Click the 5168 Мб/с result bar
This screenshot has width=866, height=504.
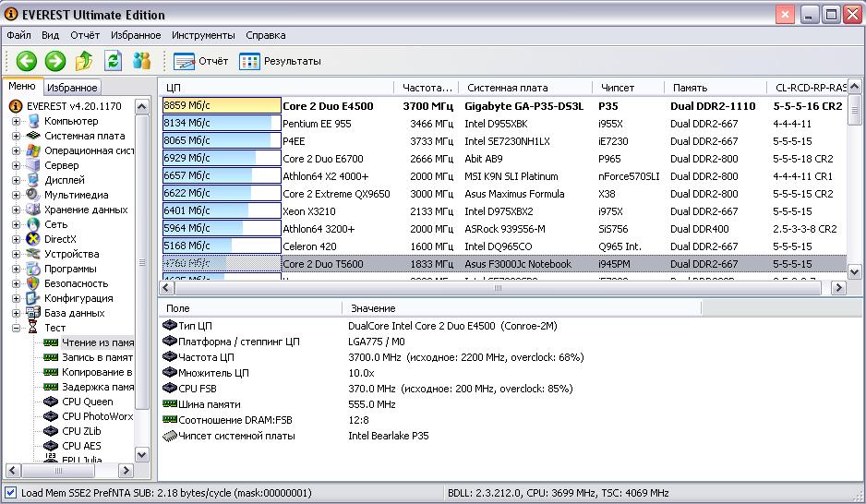click(x=222, y=246)
